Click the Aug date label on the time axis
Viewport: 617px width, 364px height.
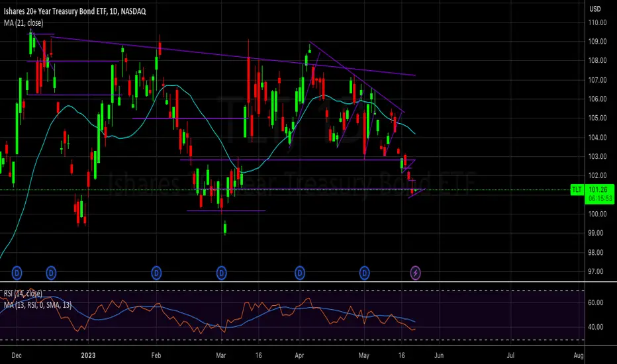click(x=579, y=356)
